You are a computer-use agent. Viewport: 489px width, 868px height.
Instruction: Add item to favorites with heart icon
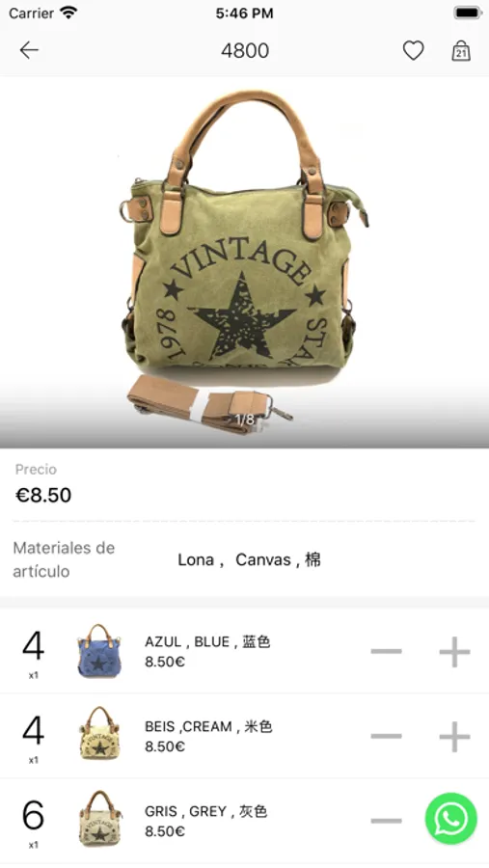click(x=413, y=50)
